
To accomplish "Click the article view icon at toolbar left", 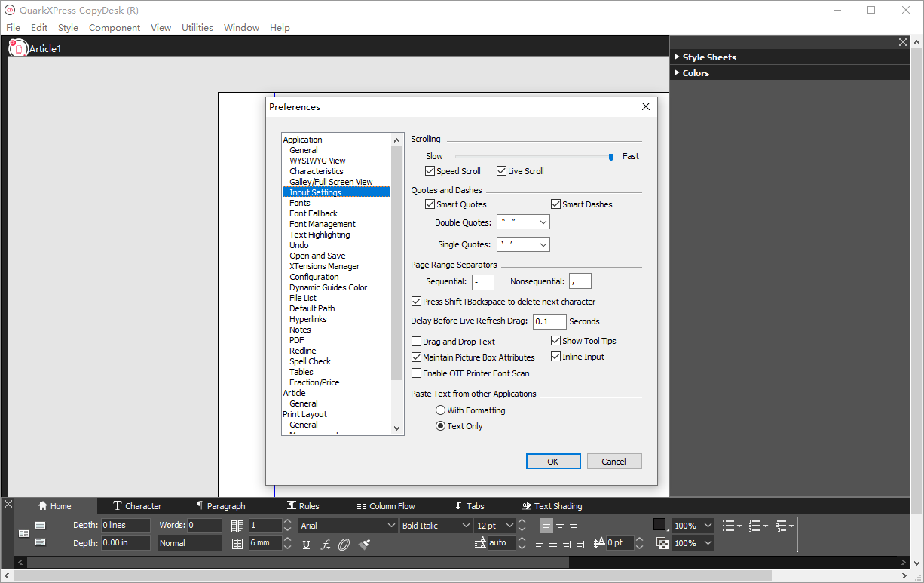I will (23, 533).
